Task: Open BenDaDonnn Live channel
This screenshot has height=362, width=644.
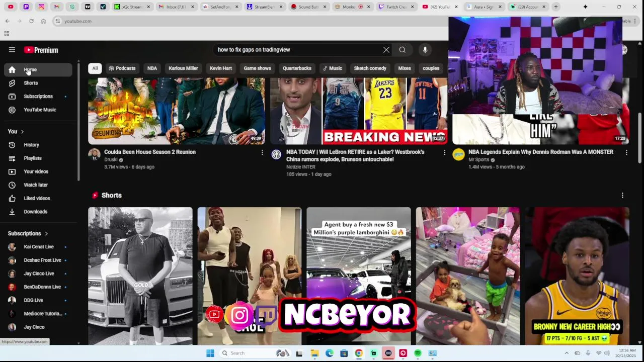Action: click(x=38, y=287)
